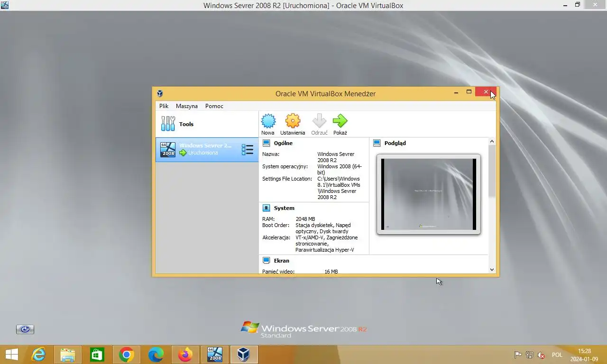Open the Maszyna menu
The width and height of the screenshot is (607, 364).
(x=187, y=106)
